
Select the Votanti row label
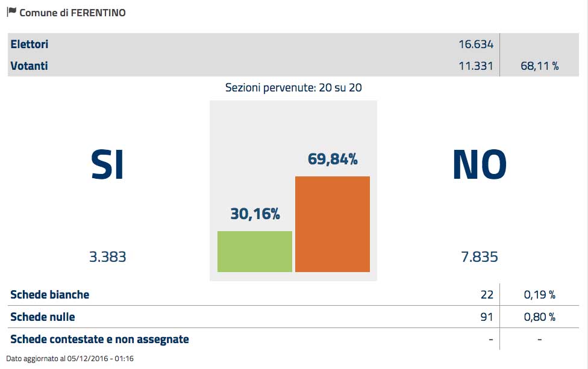29,66
